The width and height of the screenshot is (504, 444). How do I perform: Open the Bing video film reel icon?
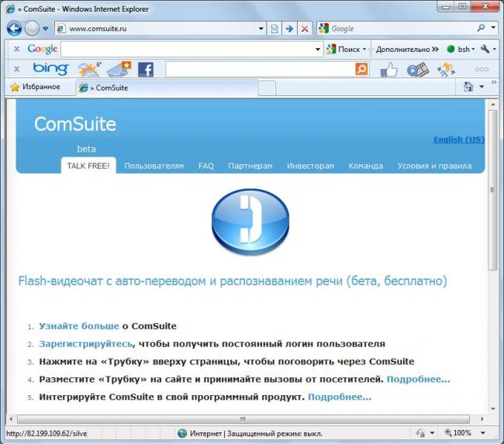tap(417, 70)
